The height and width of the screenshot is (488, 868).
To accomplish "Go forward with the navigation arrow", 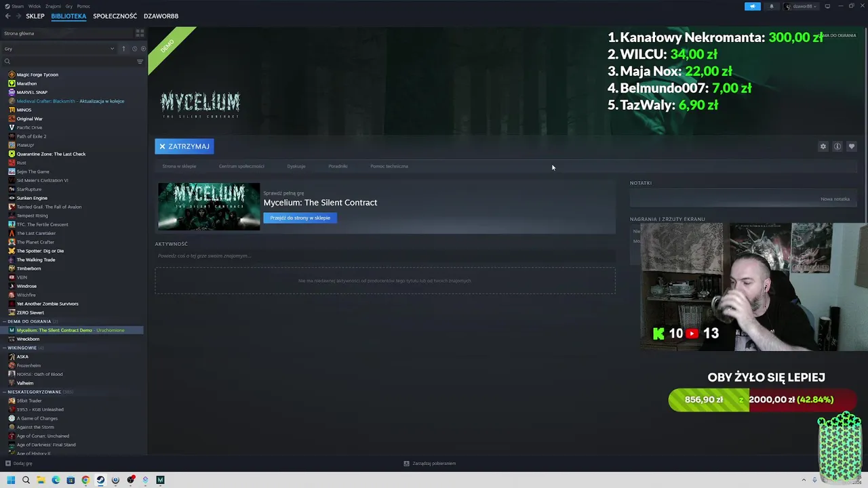I will 18,16.
